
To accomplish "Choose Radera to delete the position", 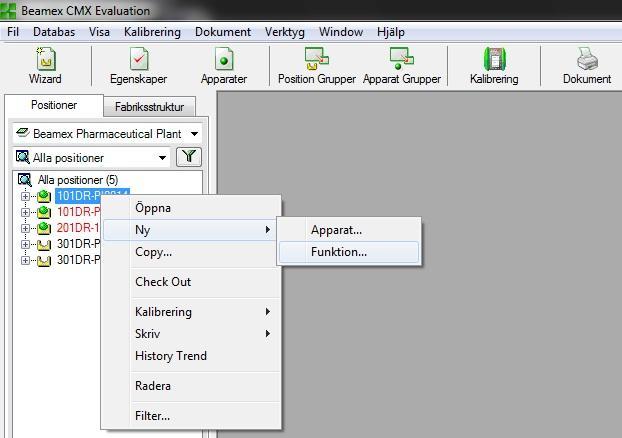I will pos(191,386).
